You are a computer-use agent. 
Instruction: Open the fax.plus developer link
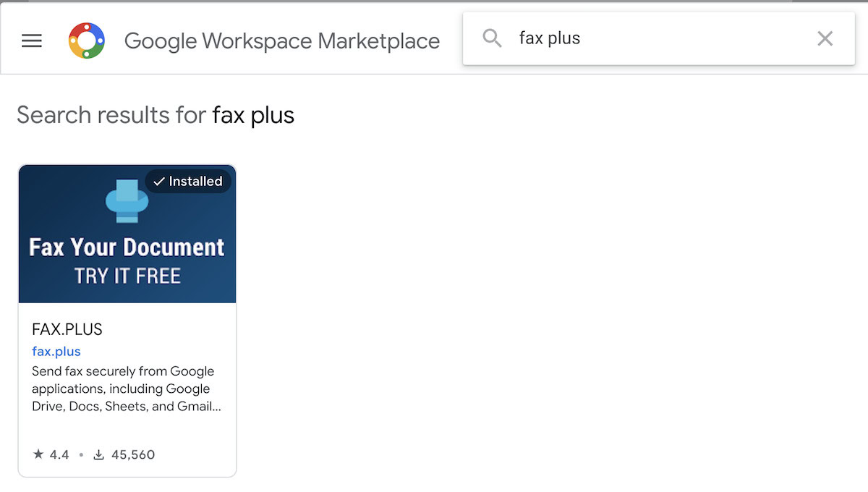tap(56, 352)
